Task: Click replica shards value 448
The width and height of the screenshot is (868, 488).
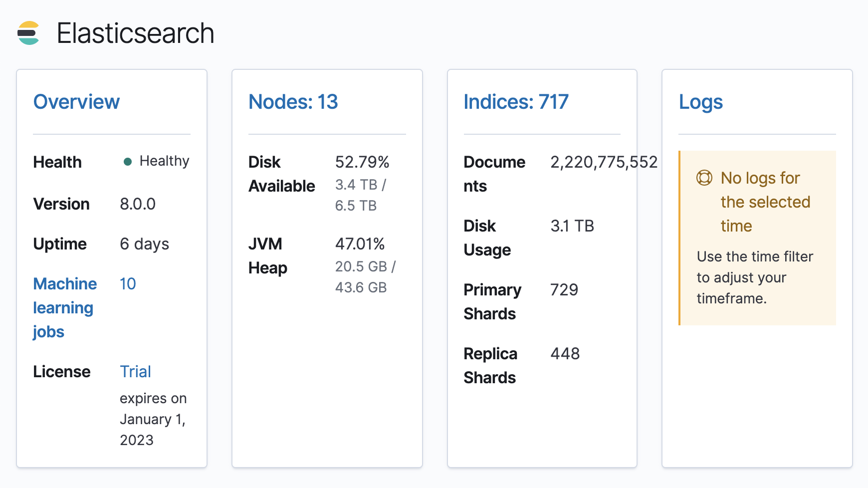Action: click(x=565, y=353)
